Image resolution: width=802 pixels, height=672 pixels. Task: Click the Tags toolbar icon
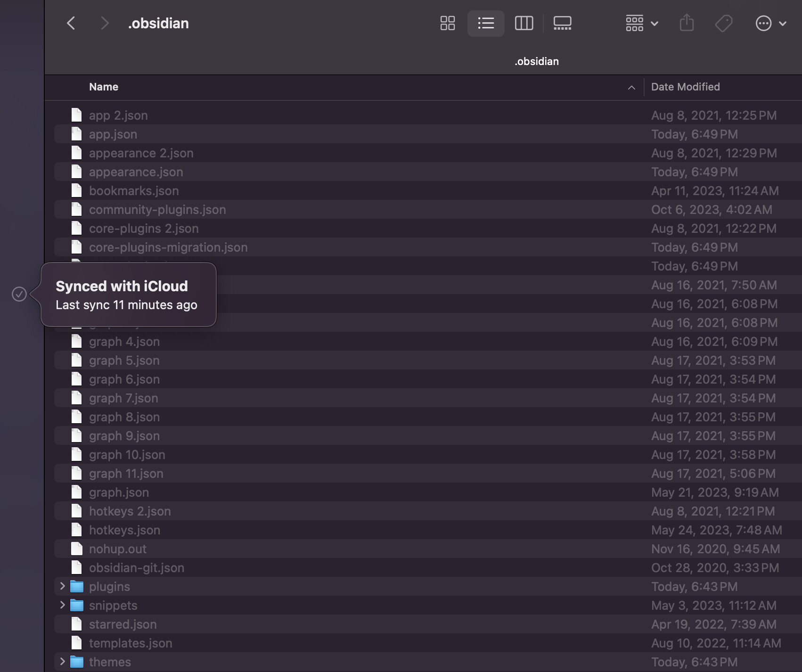point(724,23)
